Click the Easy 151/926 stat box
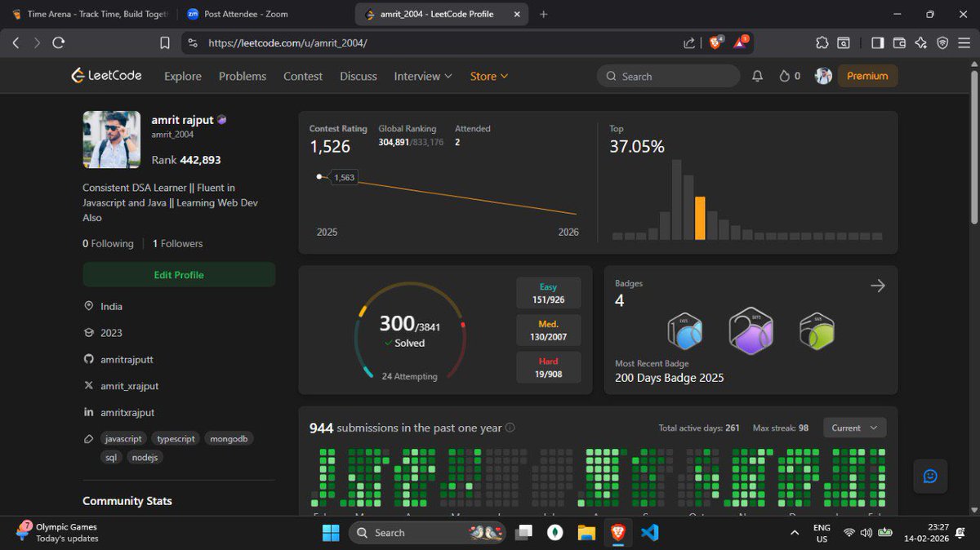 (x=548, y=293)
